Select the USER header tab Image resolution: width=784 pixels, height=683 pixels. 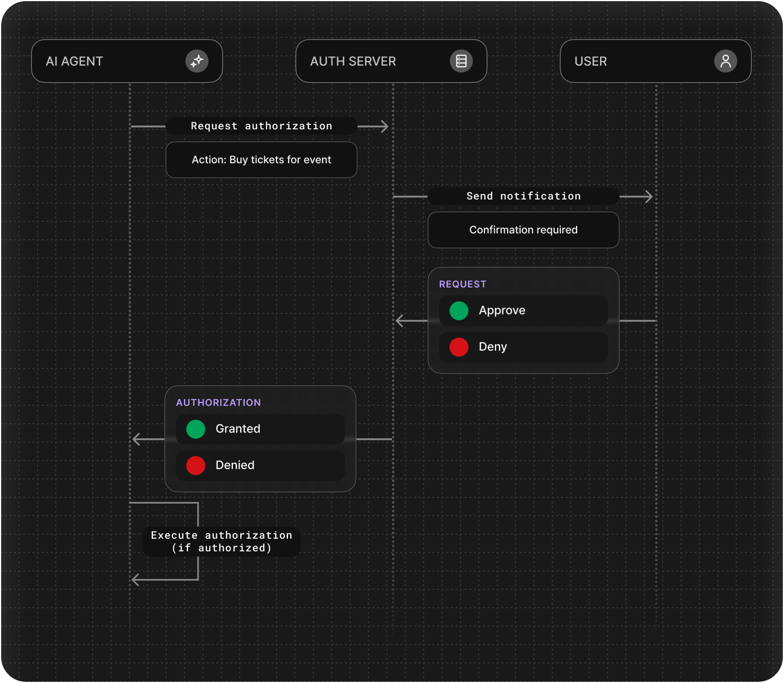(x=655, y=60)
